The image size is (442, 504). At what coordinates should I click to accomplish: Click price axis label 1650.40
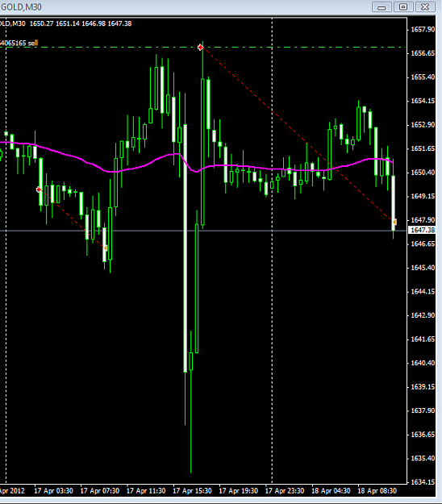point(423,173)
